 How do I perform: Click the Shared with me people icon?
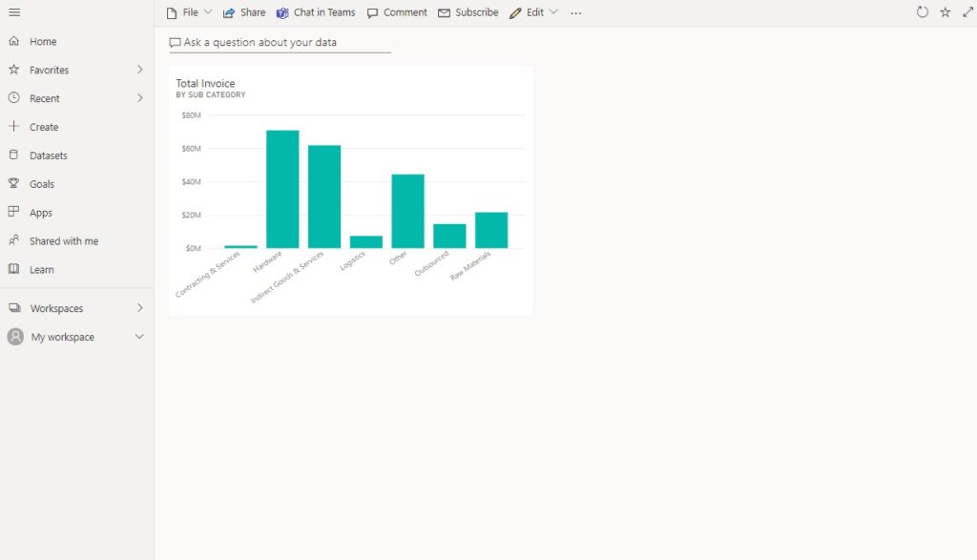13,240
